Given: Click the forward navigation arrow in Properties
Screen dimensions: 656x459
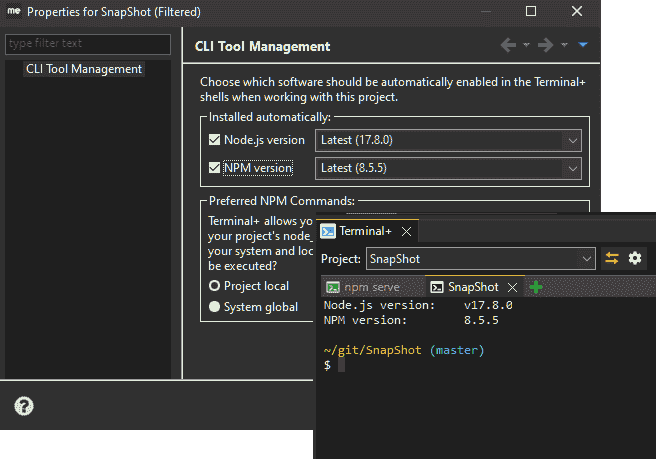Looking at the screenshot, I should pos(545,45).
